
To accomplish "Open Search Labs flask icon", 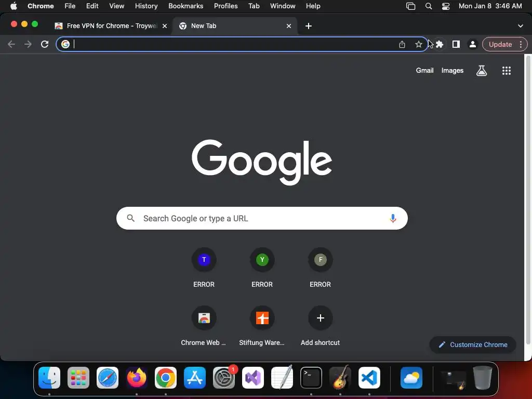I will click(482, 71).
